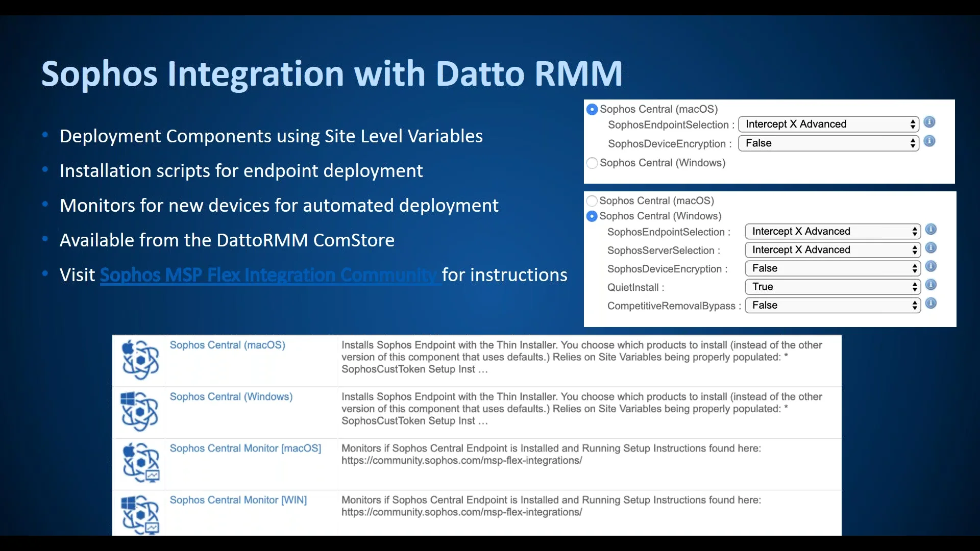Click info icon beside SophosServerSelection
The image size is (980, 551).
(931, 247)
